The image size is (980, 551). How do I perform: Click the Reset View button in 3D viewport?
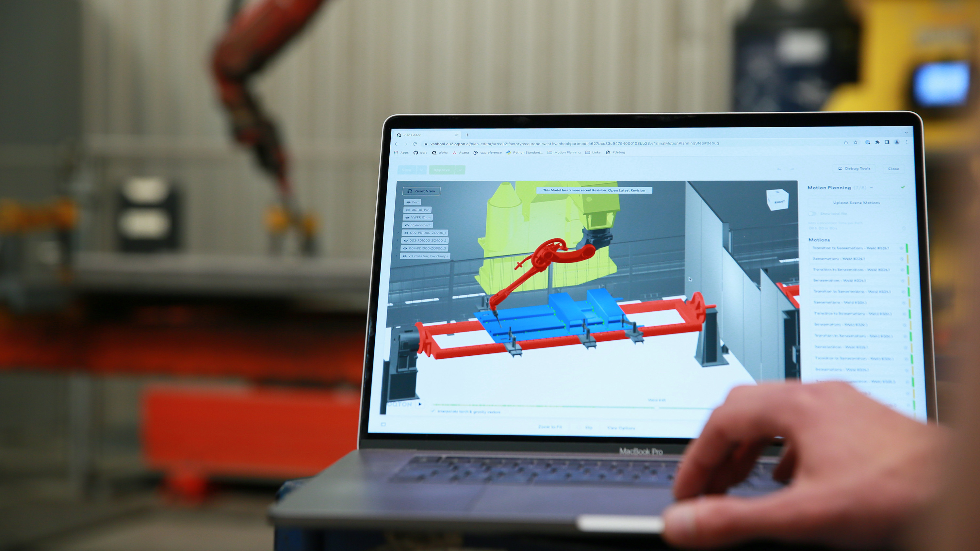pos(419,190)
